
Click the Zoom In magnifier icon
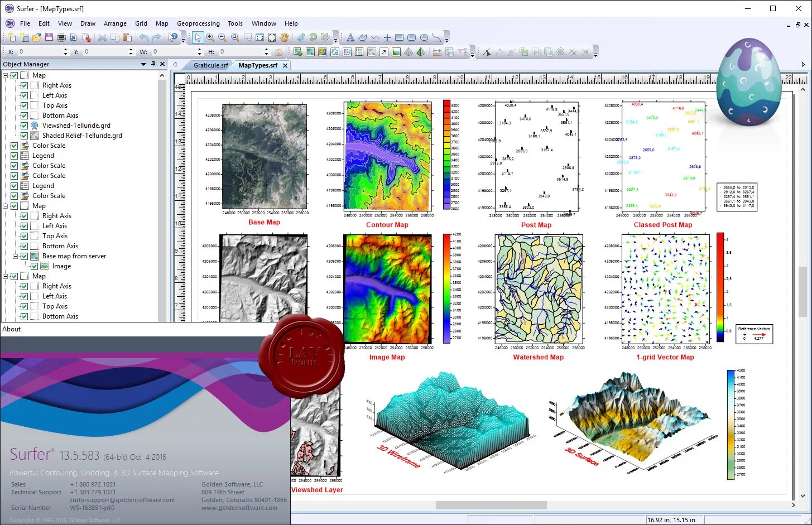point(210,37)
